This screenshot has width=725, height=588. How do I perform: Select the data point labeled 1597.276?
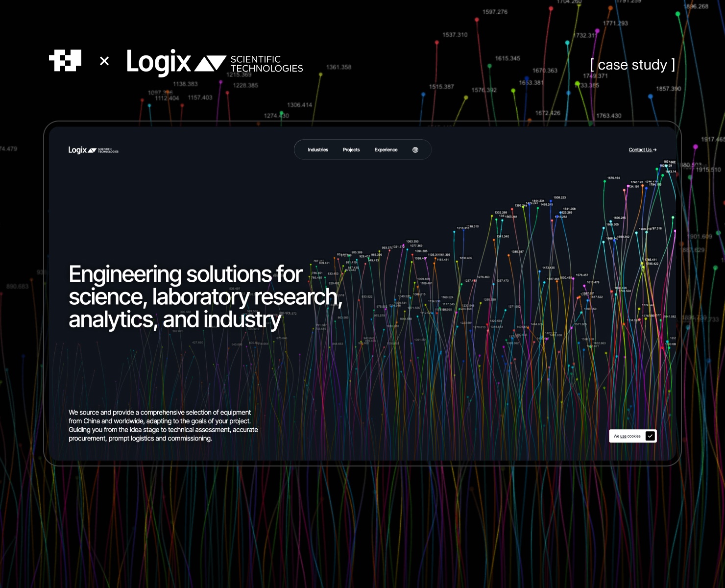click(x=477, y=20)
